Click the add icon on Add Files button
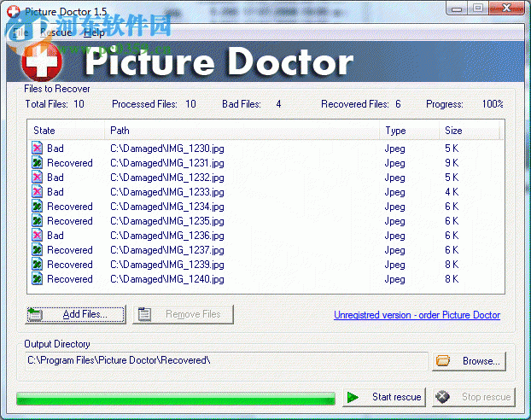 (34, 314)
